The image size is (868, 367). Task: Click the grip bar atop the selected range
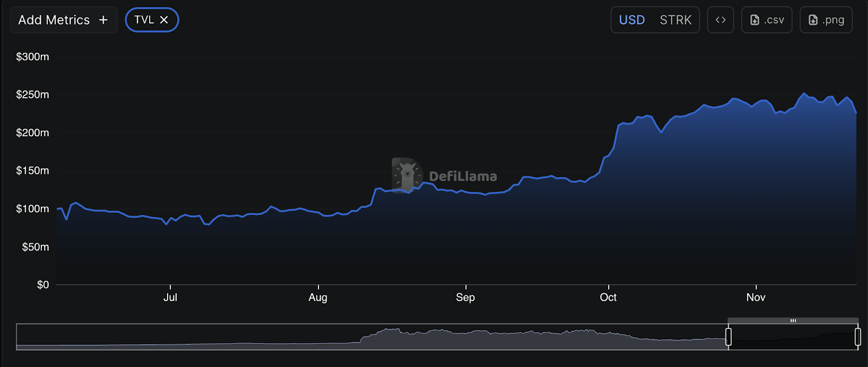pos(793,321)
